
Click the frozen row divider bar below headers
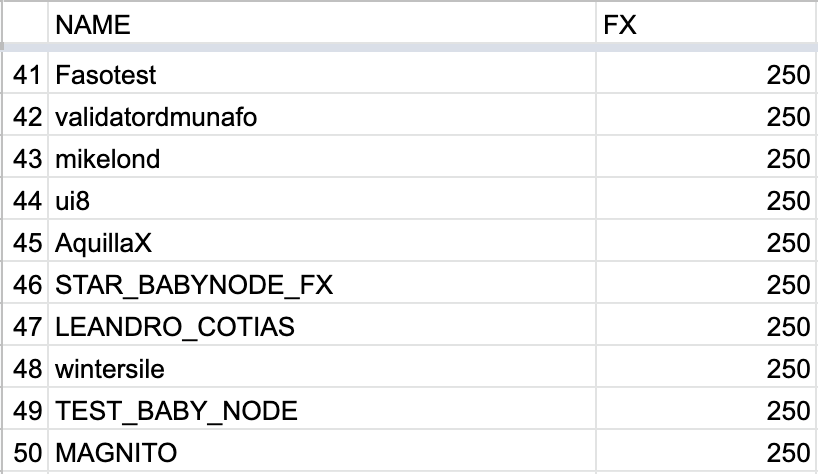[409, 47]
